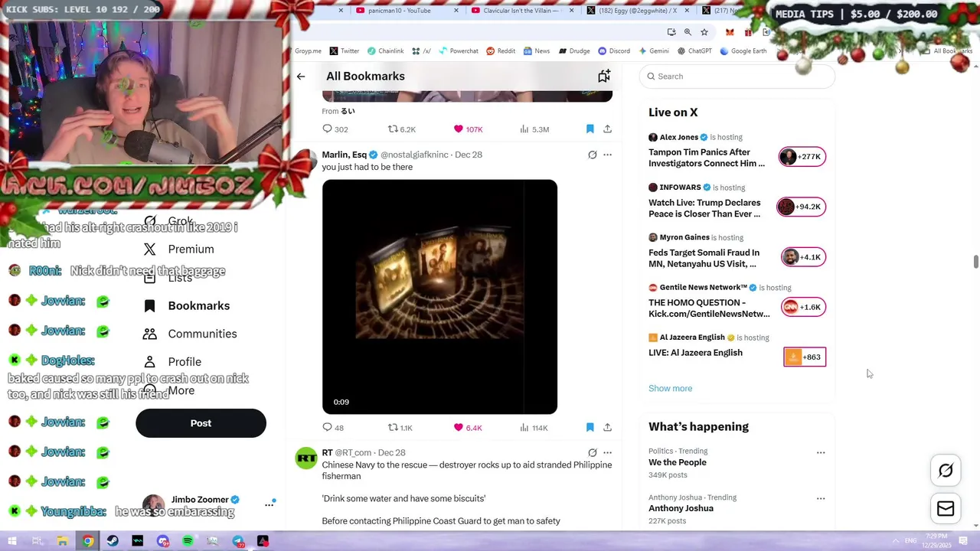Click the Windows Start button
Viewport: 980px width, 551px height.
point(11,541)
